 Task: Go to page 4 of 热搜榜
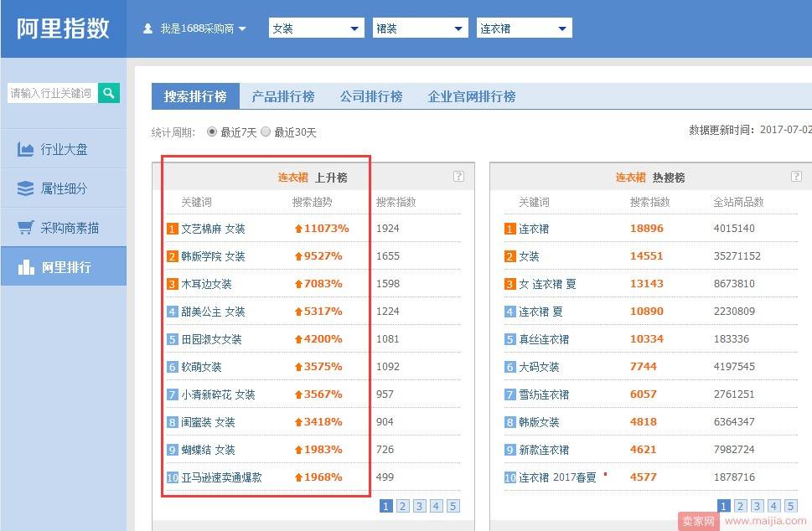point(773,506)
